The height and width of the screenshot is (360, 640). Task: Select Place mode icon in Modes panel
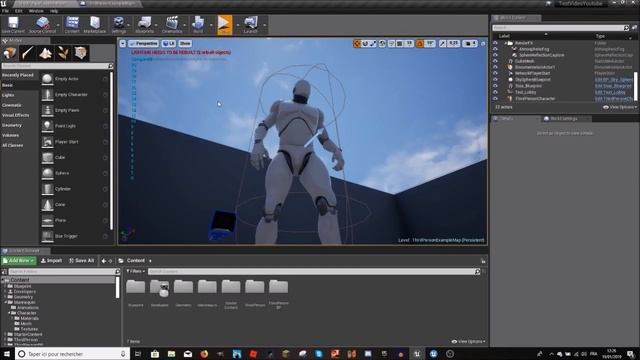point(9,53)
